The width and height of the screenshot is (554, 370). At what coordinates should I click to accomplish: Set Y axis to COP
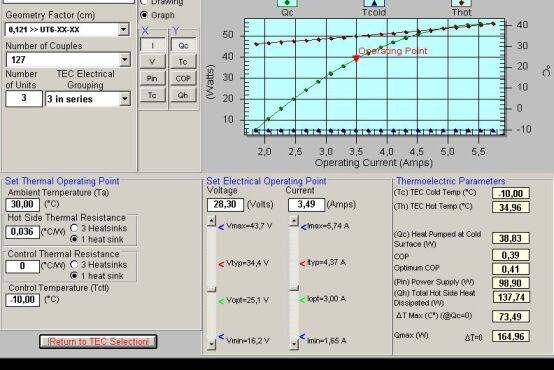pos(183,78)
